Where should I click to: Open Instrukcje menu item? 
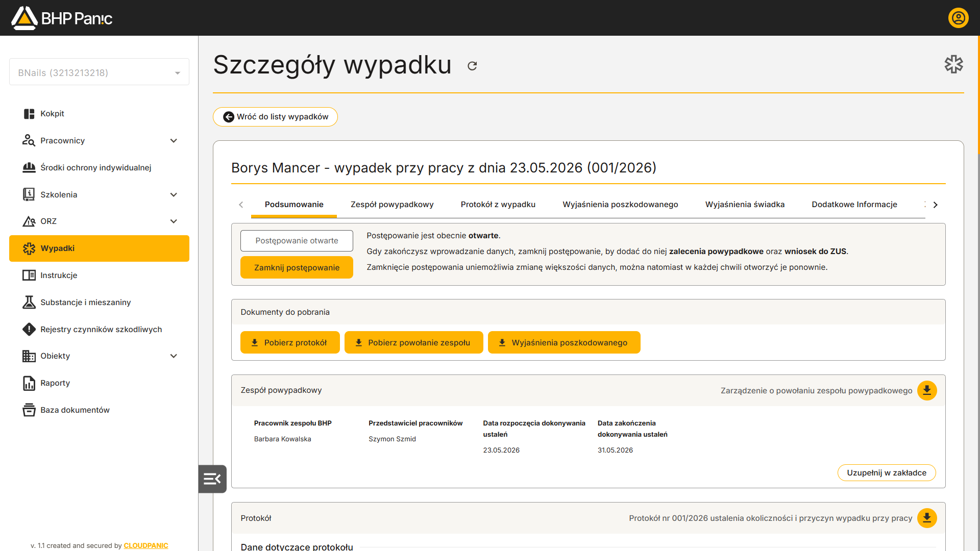[x=99, y=275]
